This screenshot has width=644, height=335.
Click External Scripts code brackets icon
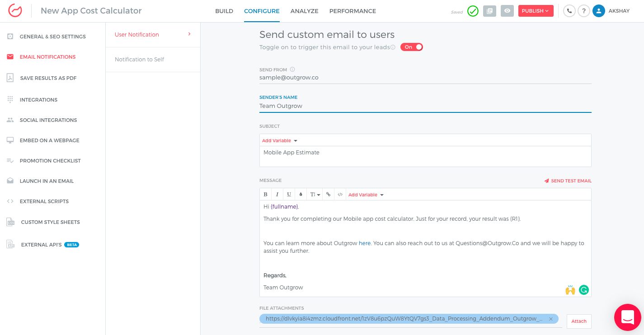point(10,201)
